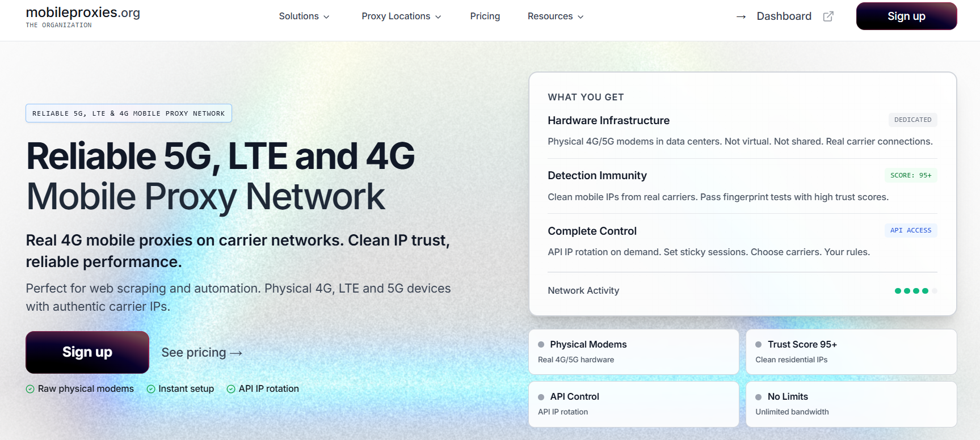Open the Dashboard link
The image size is (980, 440).
click(784, 16)
